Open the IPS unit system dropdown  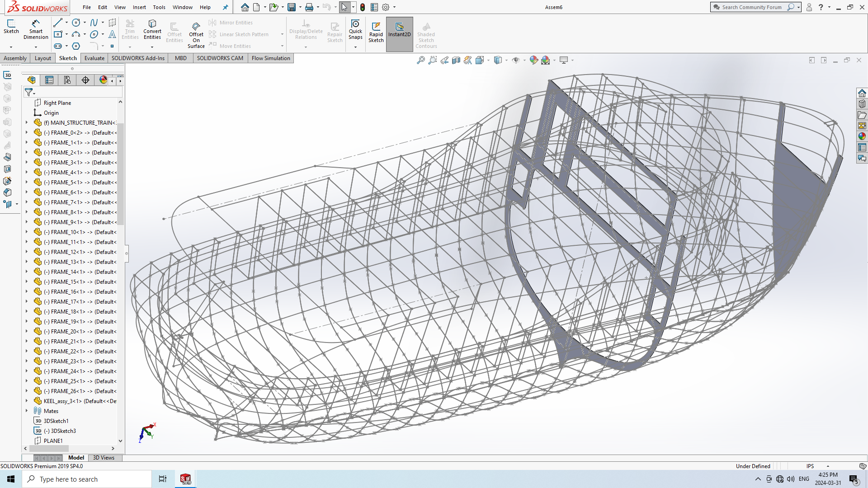tap(828, 466)
